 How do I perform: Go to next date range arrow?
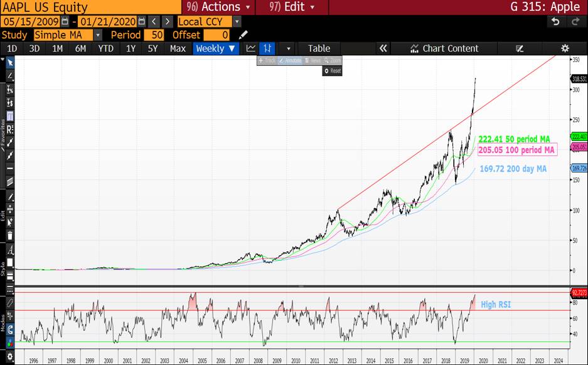[x=168, y=21]
